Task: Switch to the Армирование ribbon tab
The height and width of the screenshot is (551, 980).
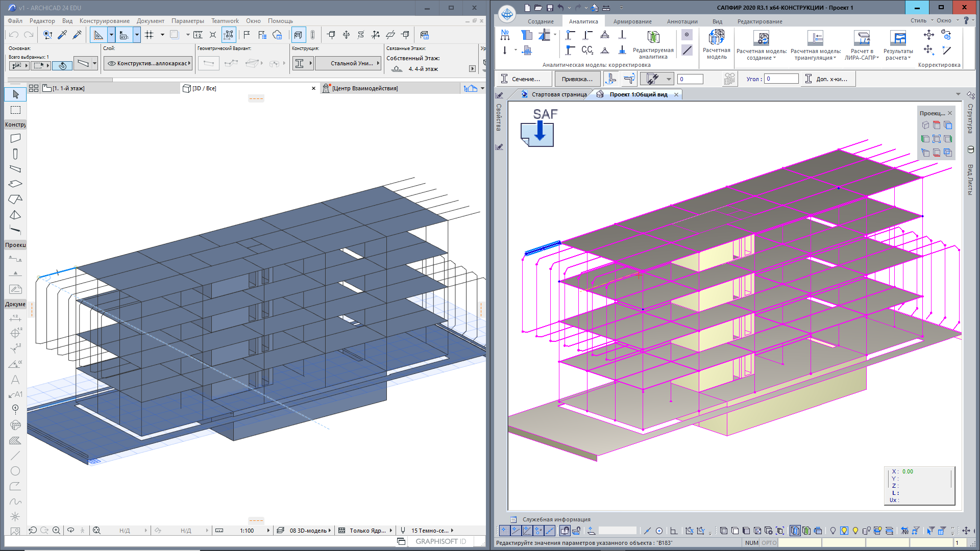Action: point(632,21)
